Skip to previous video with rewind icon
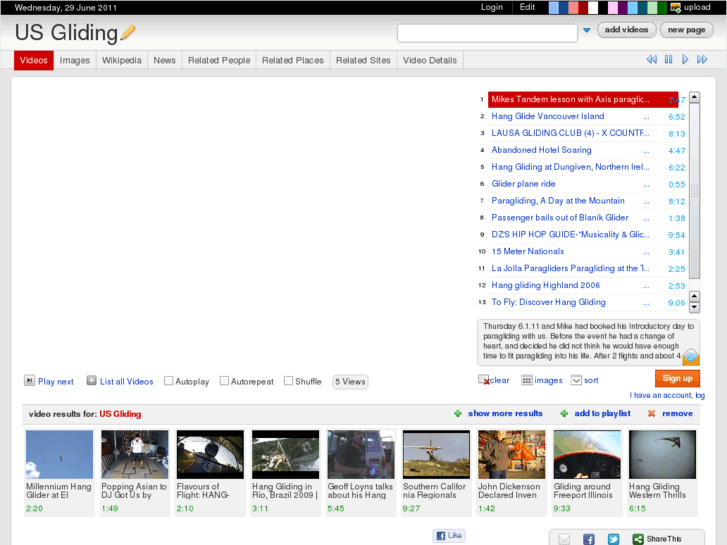The width and height of the screenshot is (727, 545). tap(651, 59)
